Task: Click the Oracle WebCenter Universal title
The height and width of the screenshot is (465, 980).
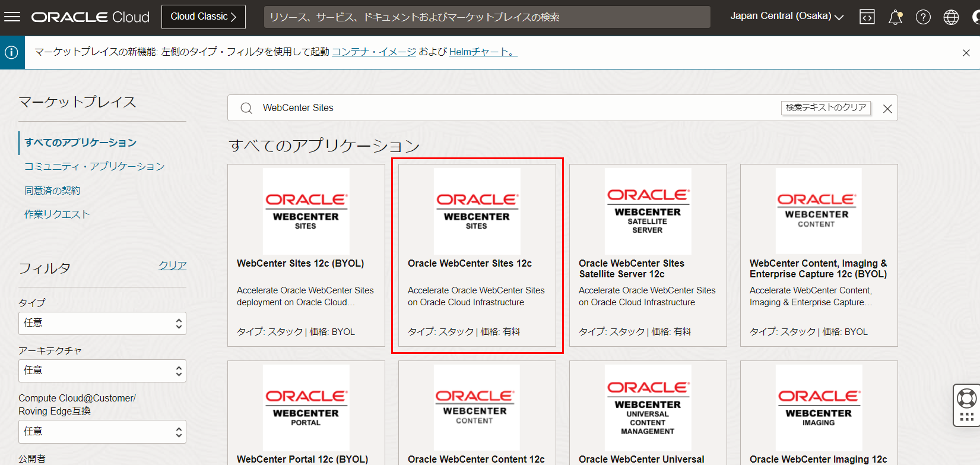Action: 642,459
